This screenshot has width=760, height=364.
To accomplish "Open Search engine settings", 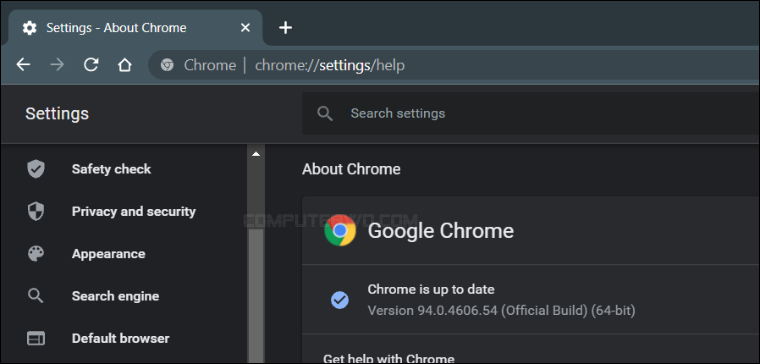I will click(115, 296).
